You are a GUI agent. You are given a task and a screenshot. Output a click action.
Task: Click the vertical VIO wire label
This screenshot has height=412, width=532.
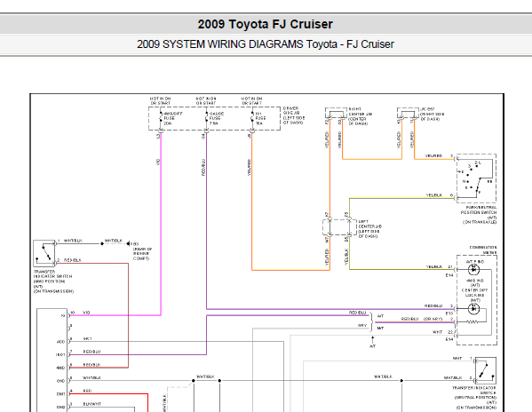point(158,162)
